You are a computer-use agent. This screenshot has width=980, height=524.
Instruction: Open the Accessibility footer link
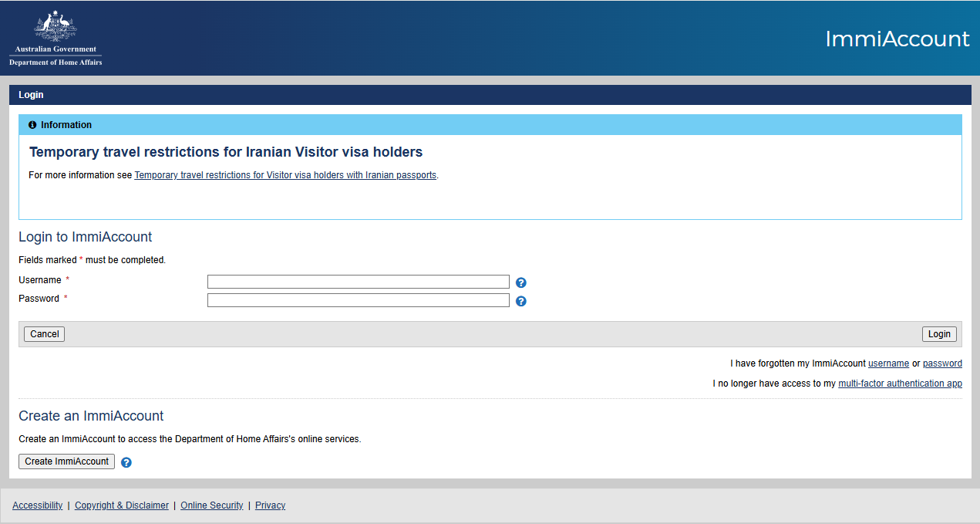(x=38, y=505)
